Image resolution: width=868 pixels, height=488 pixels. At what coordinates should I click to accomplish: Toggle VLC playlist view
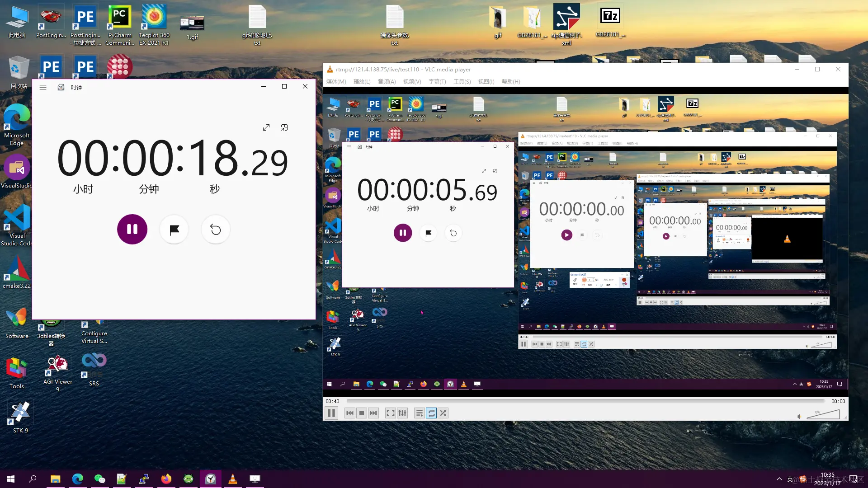419,413
